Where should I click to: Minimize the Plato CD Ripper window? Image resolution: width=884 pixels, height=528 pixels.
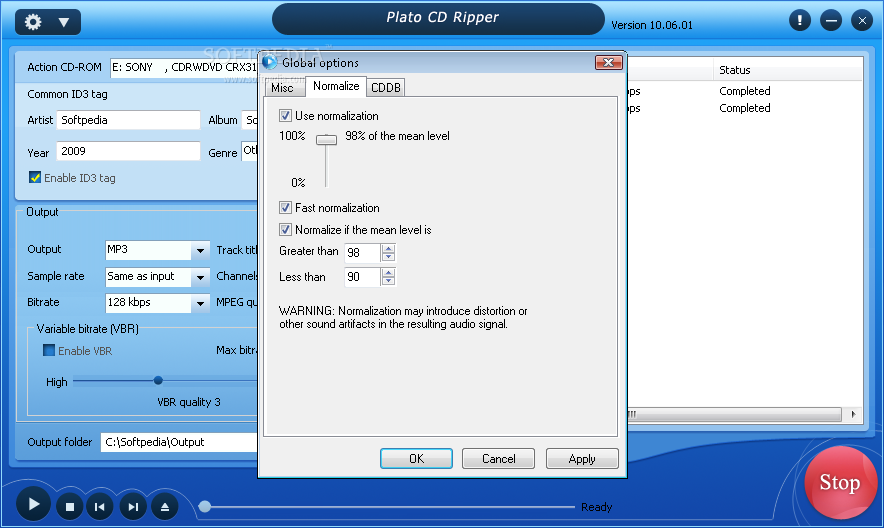pyautogui.click(x=830, y=21)
